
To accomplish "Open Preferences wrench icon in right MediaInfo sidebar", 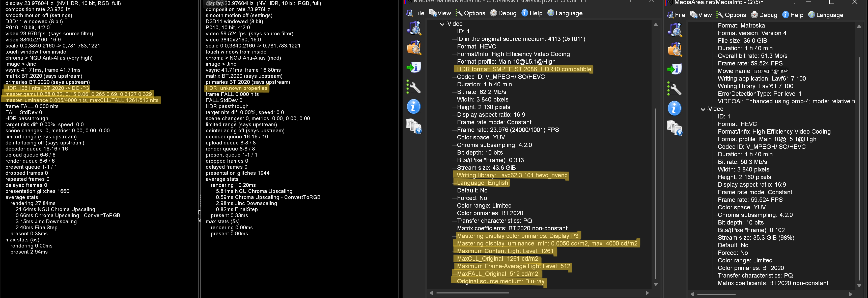I will [x=675, y=89].
